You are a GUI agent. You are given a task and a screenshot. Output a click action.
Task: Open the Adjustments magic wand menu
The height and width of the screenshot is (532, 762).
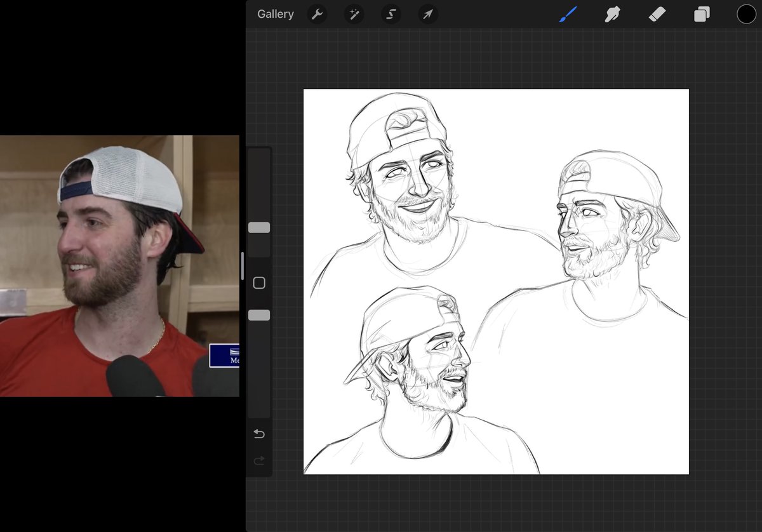354,14
